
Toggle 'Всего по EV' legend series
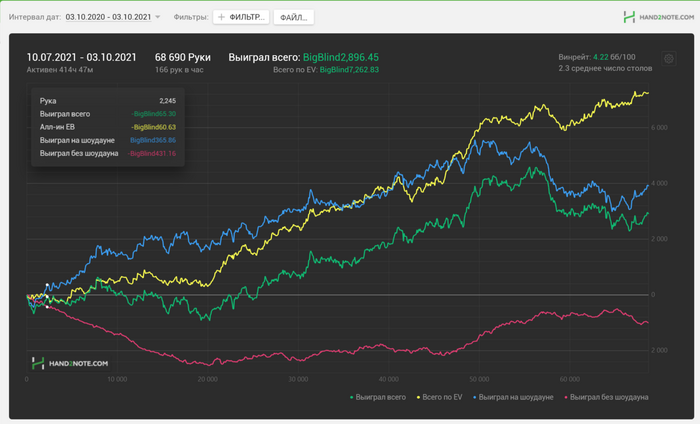coord(439,397)
